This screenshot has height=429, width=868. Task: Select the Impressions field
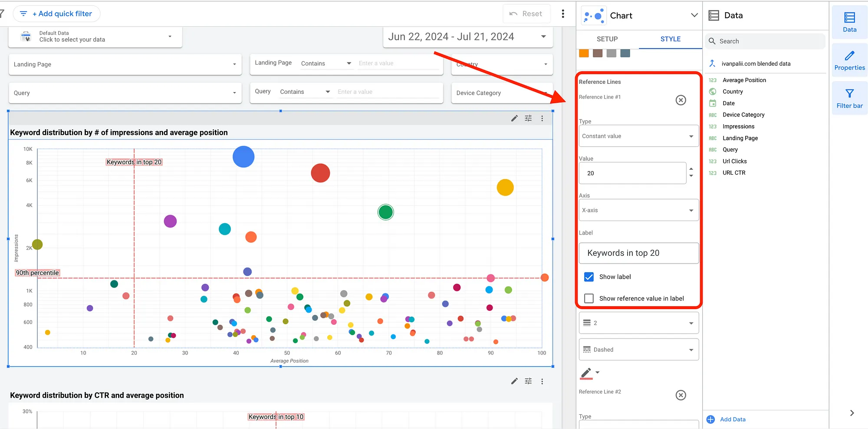pos(738,127)
